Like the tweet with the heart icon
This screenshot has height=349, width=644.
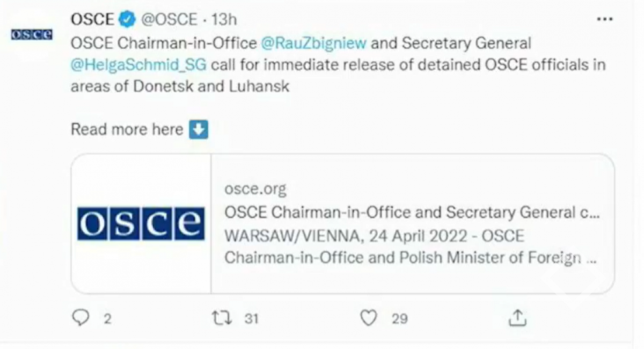point(368,318)
